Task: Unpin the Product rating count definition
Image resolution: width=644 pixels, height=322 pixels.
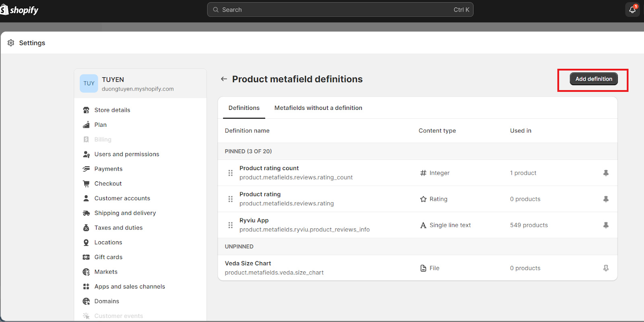Action: (606, 173)
